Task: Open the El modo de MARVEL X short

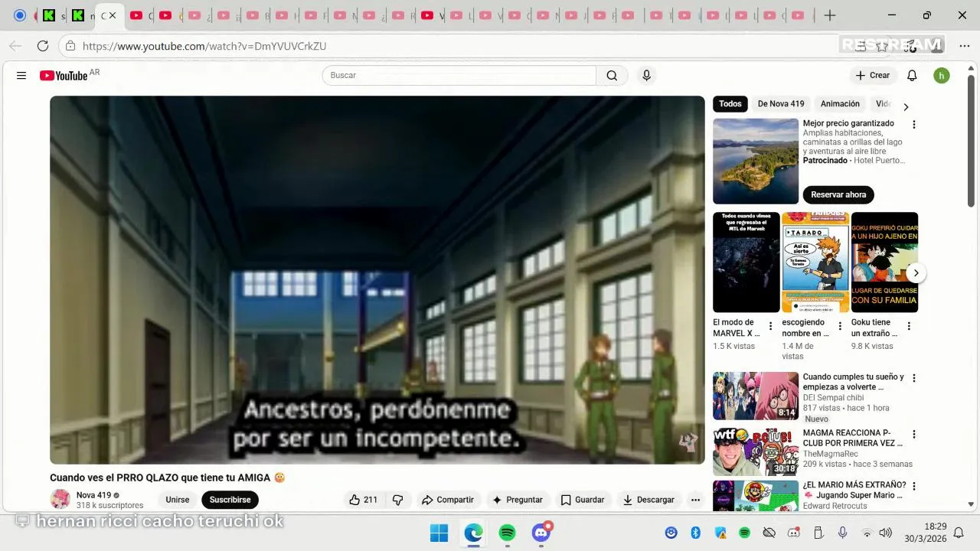Action: [746, 262]
